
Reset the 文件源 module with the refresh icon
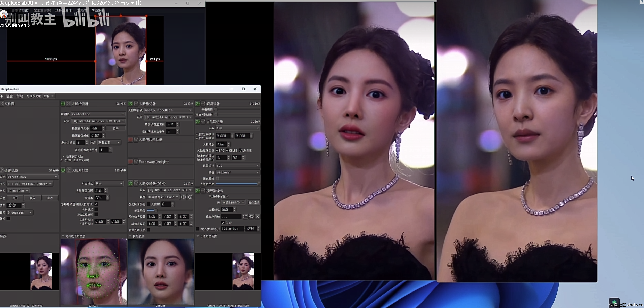(2, 104)
